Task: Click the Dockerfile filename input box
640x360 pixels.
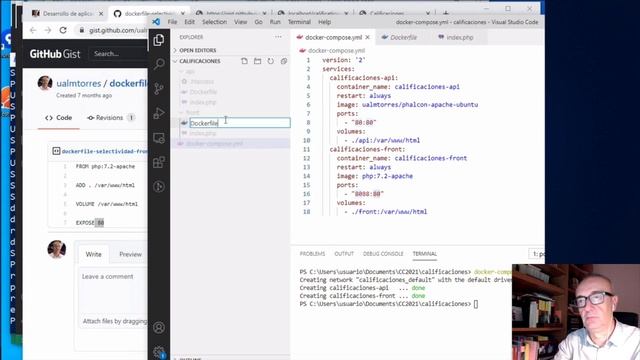Action: click(x=240, y=123)
